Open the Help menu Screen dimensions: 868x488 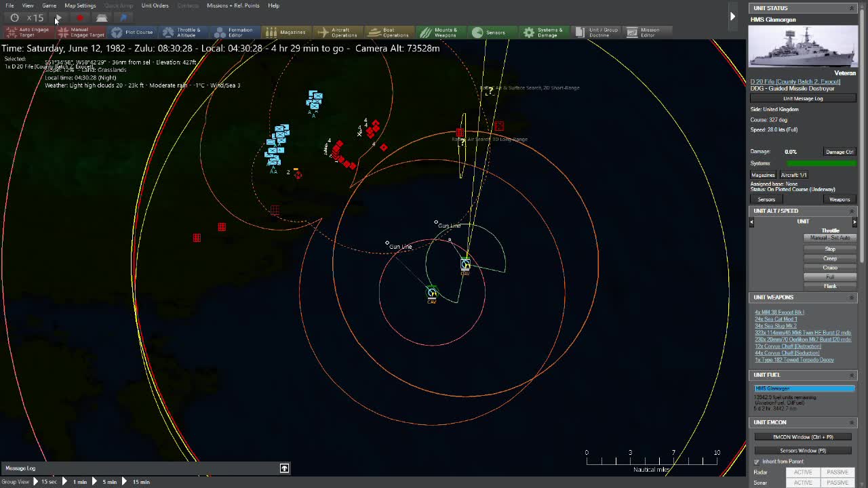273,5
